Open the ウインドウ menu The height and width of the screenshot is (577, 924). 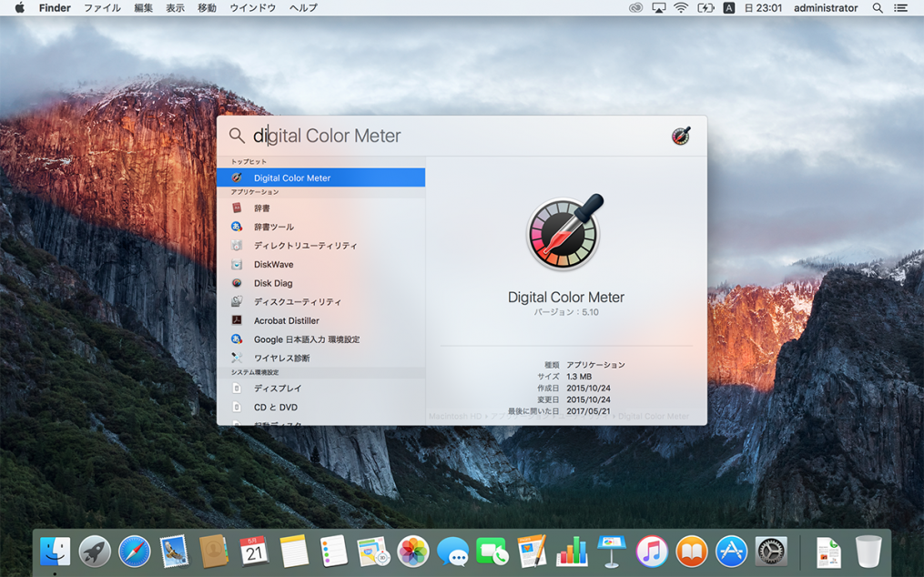click(x=253, y=7)
